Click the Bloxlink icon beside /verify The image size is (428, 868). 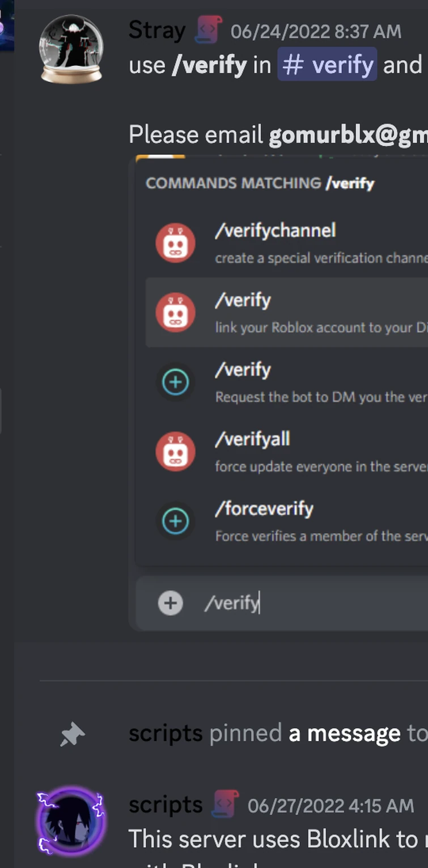coord(176,312)
